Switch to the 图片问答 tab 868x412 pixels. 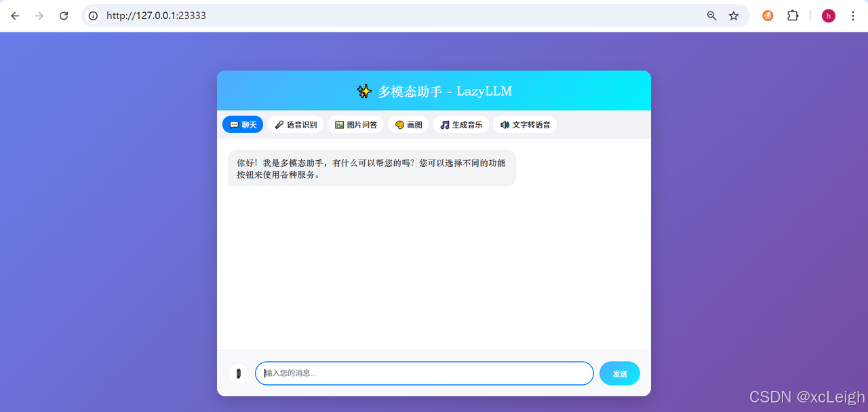point(356,125)
